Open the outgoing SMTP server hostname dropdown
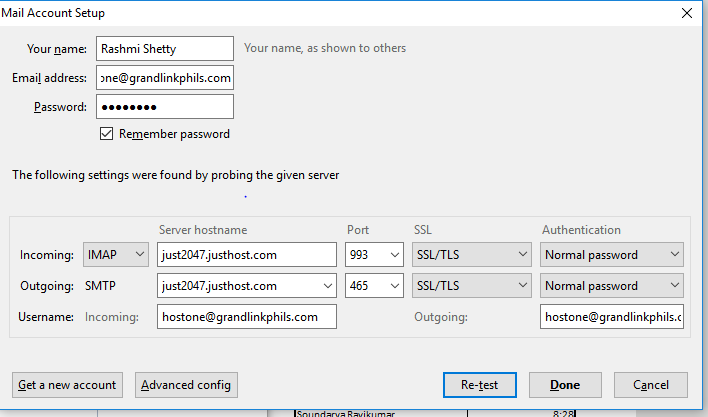Screen dimensions: 708x417 point(326,286)
